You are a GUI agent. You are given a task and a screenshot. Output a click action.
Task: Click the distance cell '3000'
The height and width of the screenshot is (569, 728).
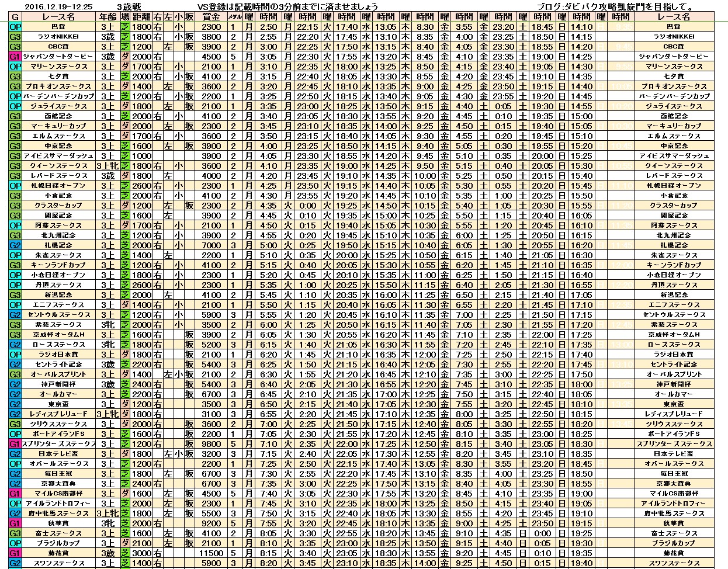pyautogui.click(x=141, y=553)
